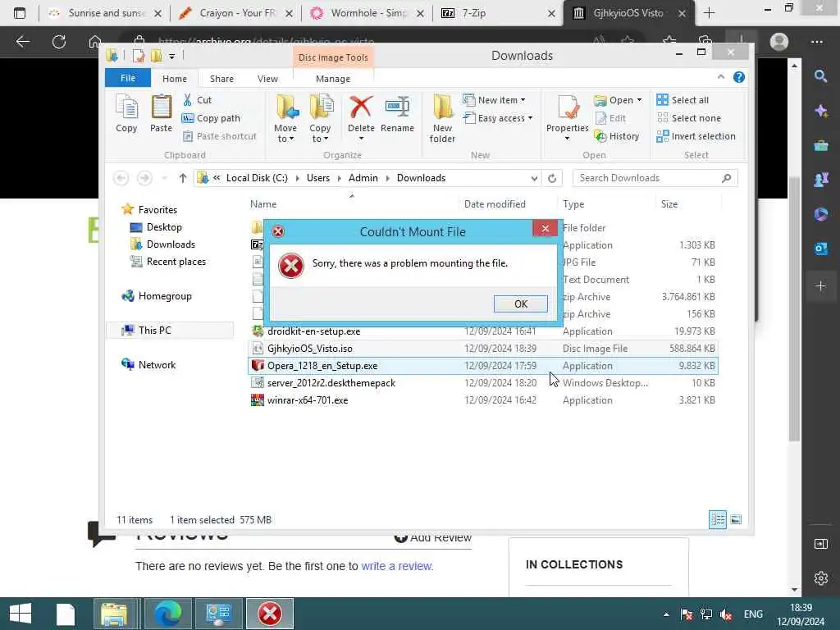Close the Couldn't Mount File dialog
Image resolution: width=840 pixels, height=630 pixels.
tap(546, 228)
